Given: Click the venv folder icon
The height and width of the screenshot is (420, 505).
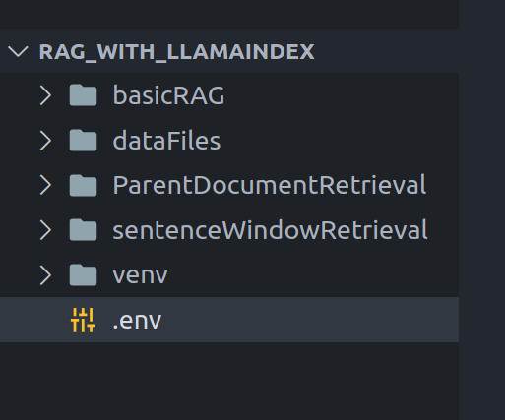Looking at the screenshot, I should [x=83, y=275].
